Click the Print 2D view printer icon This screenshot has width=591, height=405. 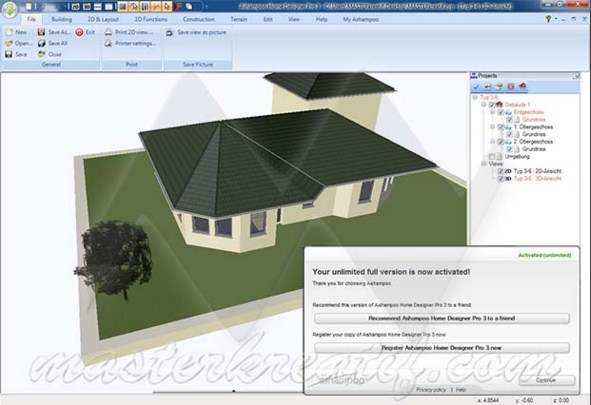coord(108,32)
